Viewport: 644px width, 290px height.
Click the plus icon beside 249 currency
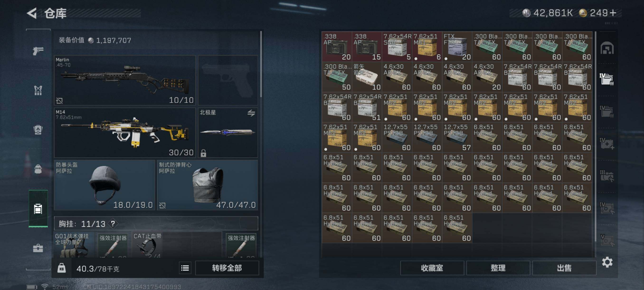[x=613, y=13]
